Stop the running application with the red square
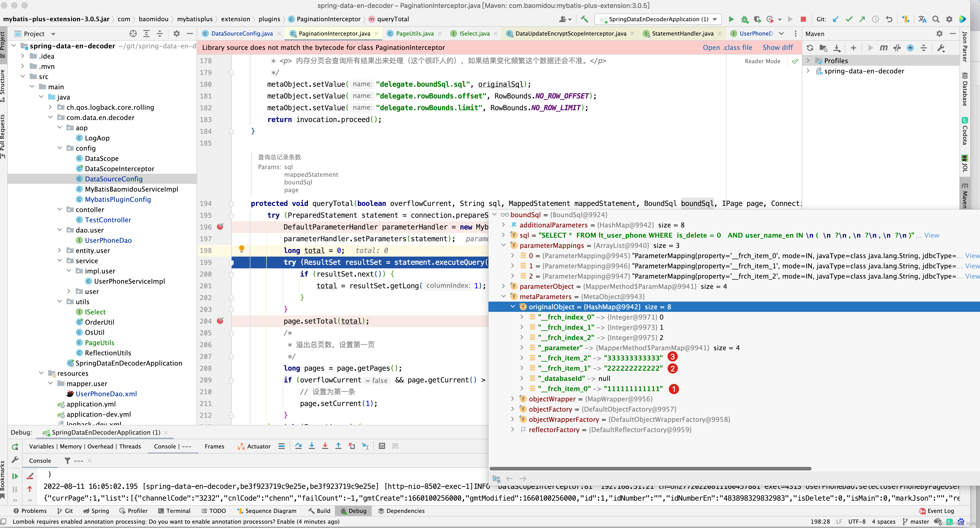The image size is (980, 528). coord(803,19)
